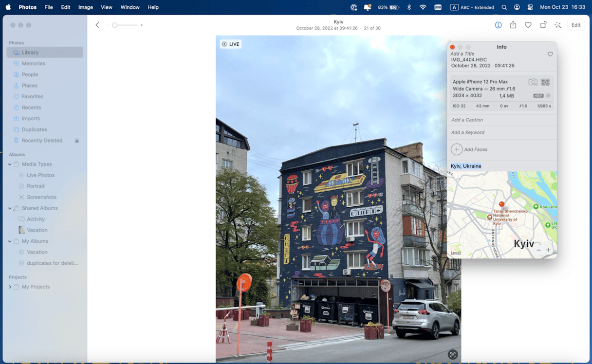Apply Auto Enhance magic wand
The height and width of the screenshot is (364, 592).
558,25
